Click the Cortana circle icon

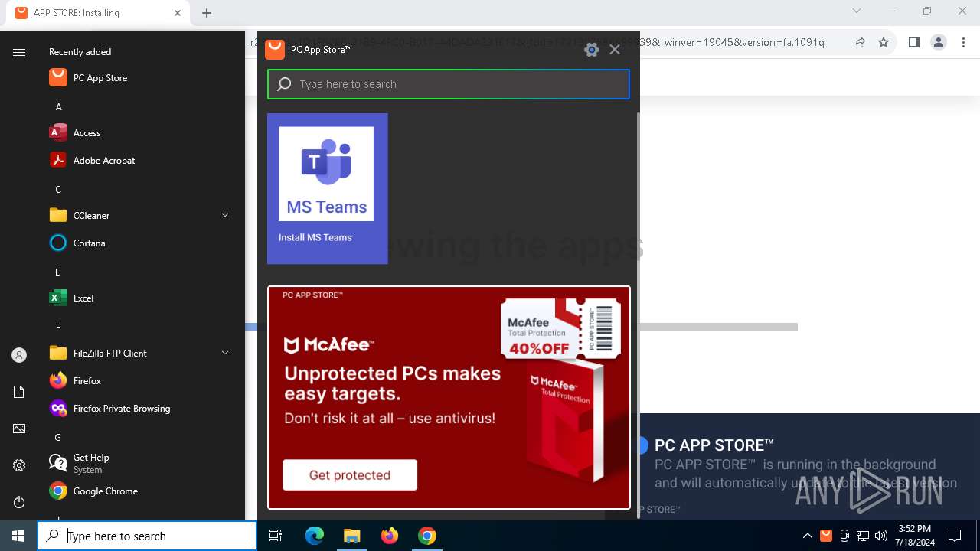[58, 243]
